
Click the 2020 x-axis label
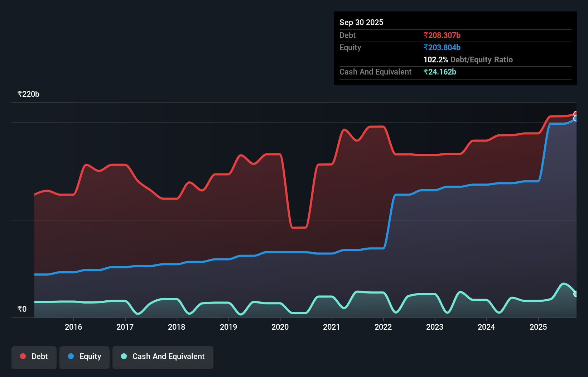pyautogui.click(x=280, y=327)
